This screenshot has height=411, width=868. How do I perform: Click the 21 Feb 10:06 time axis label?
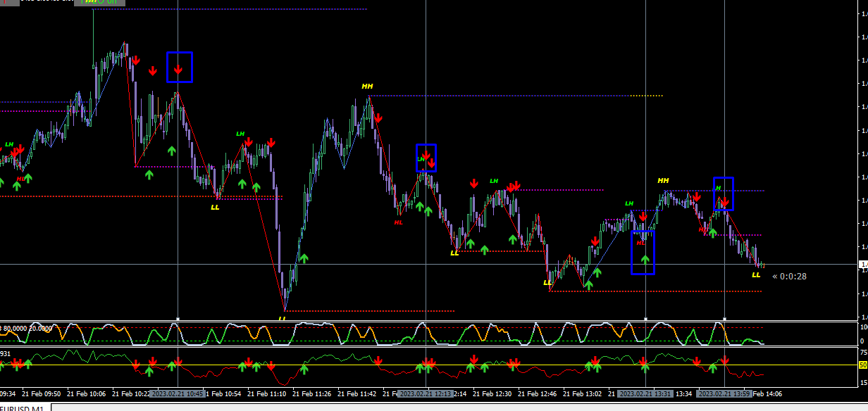pyautogui.click(x=87, y=394)
